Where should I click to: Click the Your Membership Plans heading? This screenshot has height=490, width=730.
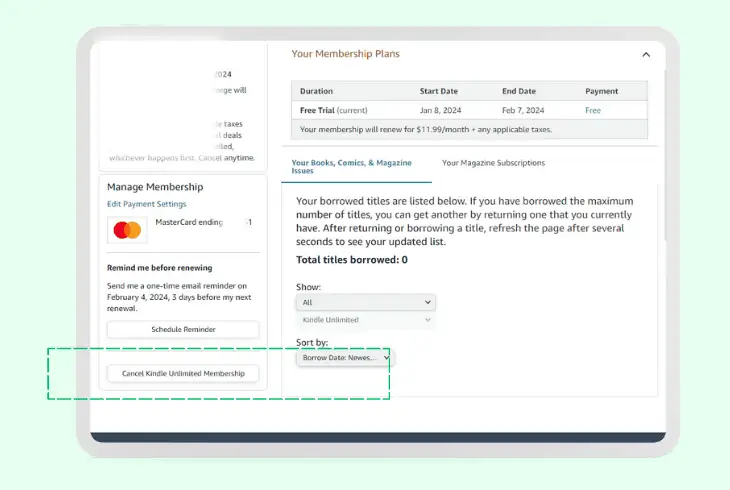coord(345,54)
